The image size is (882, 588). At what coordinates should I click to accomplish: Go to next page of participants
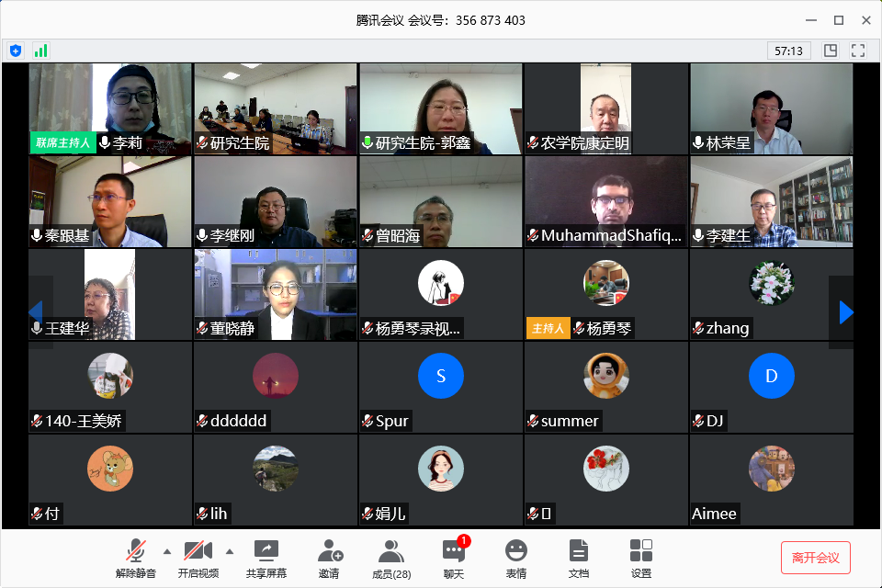click(845, 312)
